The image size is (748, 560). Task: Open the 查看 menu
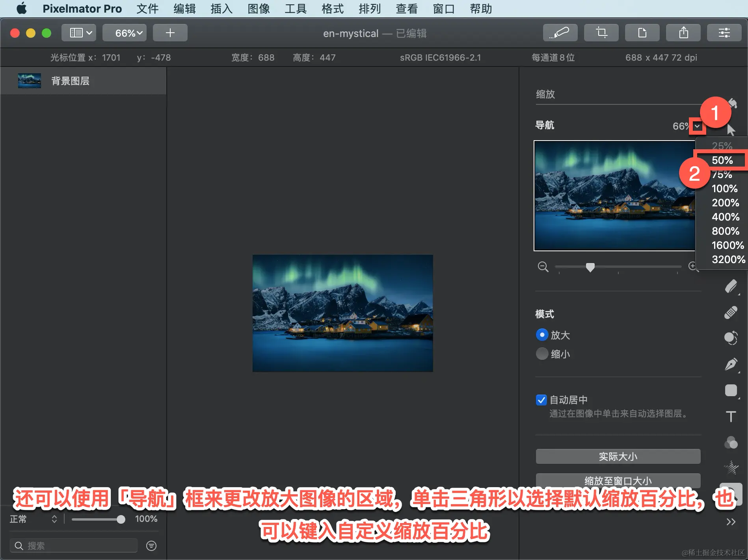pos(407,9)
